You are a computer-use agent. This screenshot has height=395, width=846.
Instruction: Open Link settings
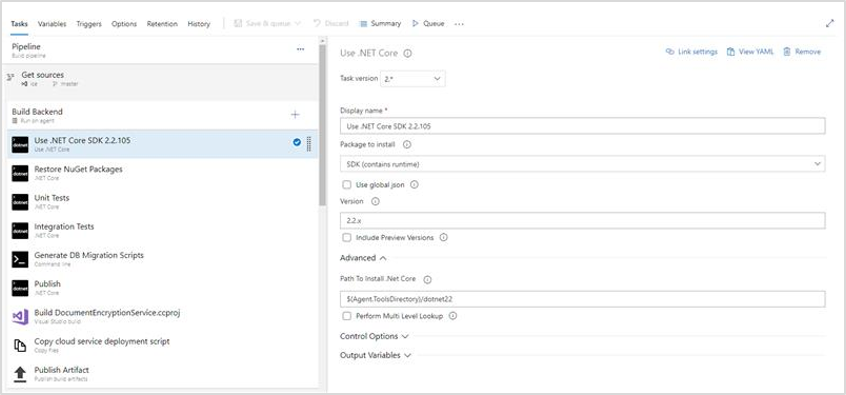click(692, 52)
